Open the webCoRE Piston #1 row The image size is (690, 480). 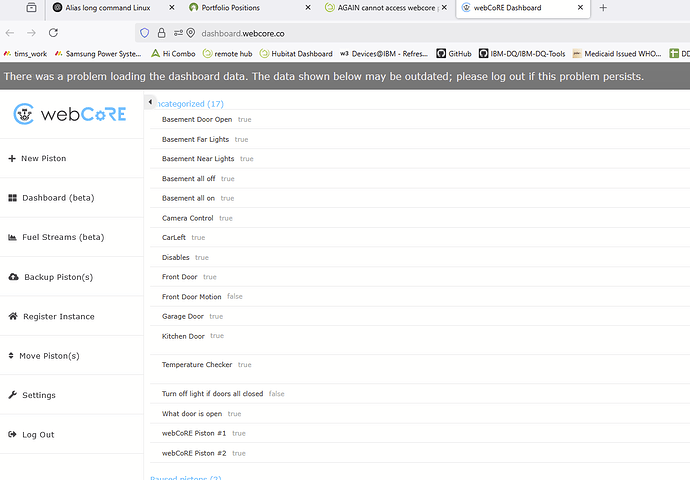(194, 433)
